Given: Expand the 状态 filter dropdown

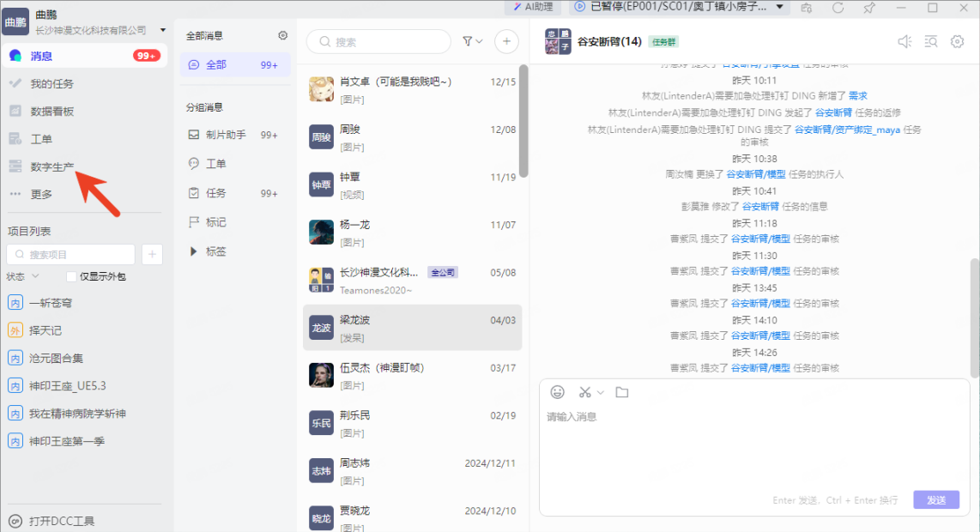Looking at the screenshot, I should pyautogui.click(x=23, y=276).
